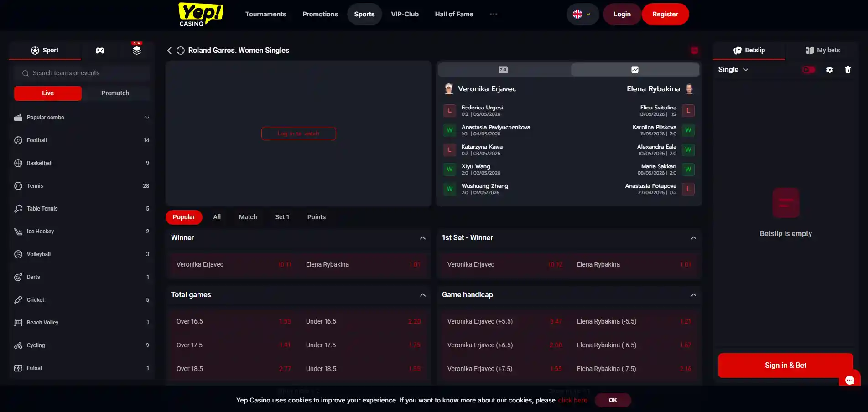Viewport: 868px width, 412px height.
Task: Accept cookies with OK
Action: coord(613,400)
